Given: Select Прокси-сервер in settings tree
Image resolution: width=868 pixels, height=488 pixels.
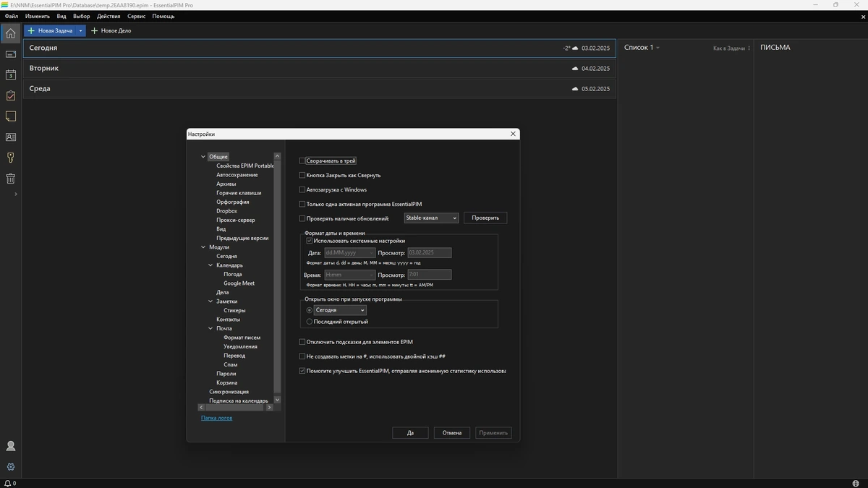Looking at the screenshot, I should [x=236, y=220].
